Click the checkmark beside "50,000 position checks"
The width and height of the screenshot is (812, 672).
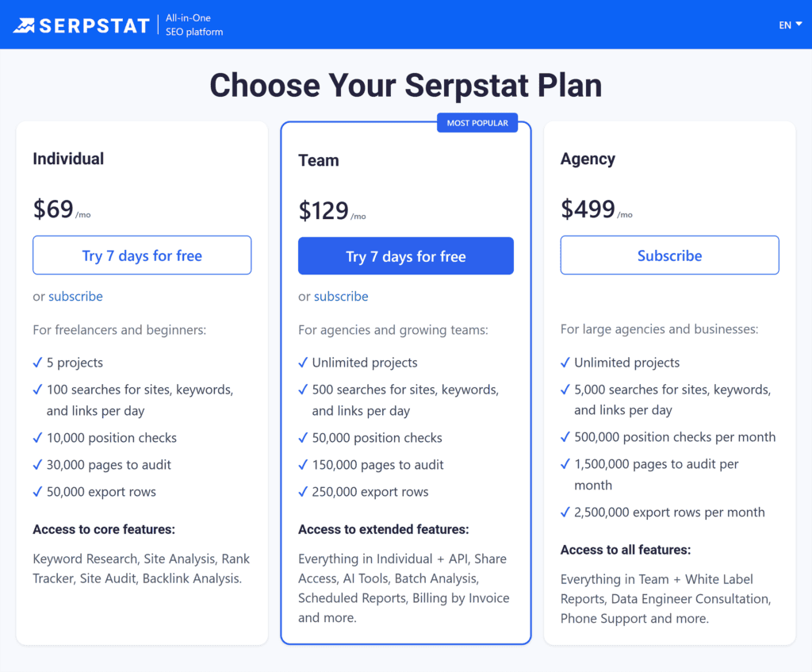coord(303,438)
